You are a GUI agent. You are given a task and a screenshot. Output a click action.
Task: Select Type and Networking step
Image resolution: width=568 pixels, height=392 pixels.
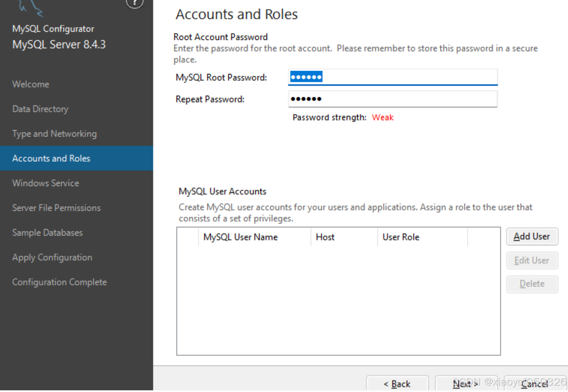pos(54,134)
